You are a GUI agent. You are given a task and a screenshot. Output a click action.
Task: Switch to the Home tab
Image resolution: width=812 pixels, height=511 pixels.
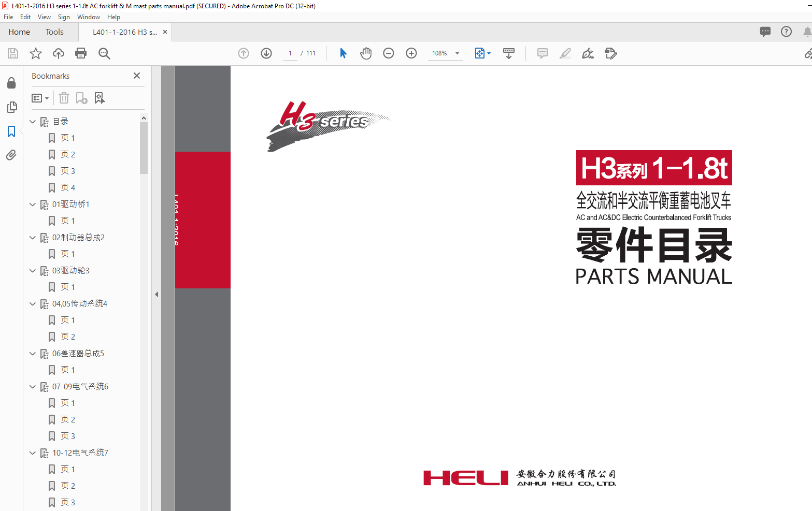coord(19,32)
